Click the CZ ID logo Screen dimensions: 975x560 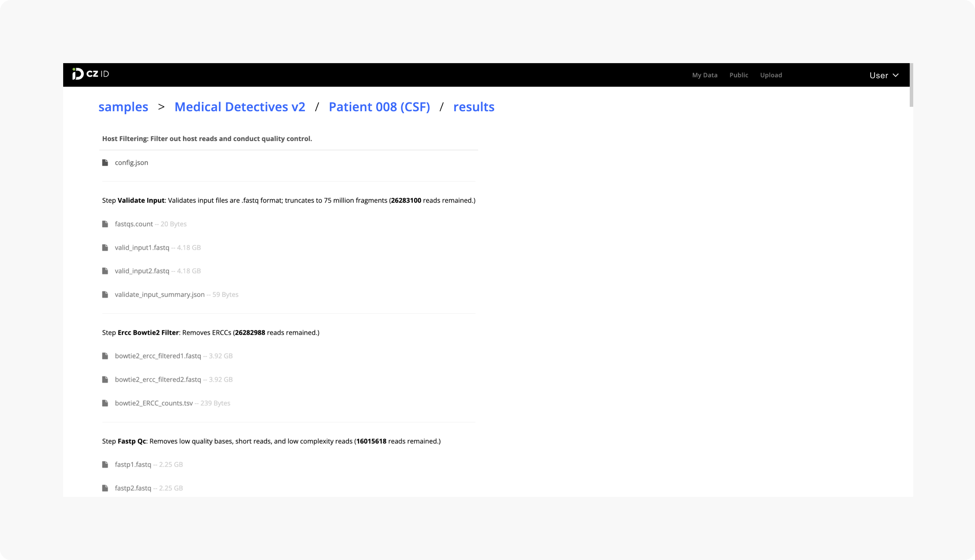(x=91, y=74)
